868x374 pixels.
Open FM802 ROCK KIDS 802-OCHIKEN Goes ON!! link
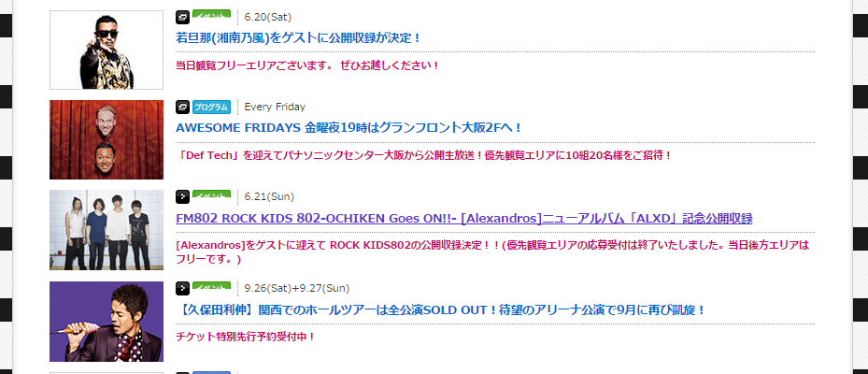463,218
